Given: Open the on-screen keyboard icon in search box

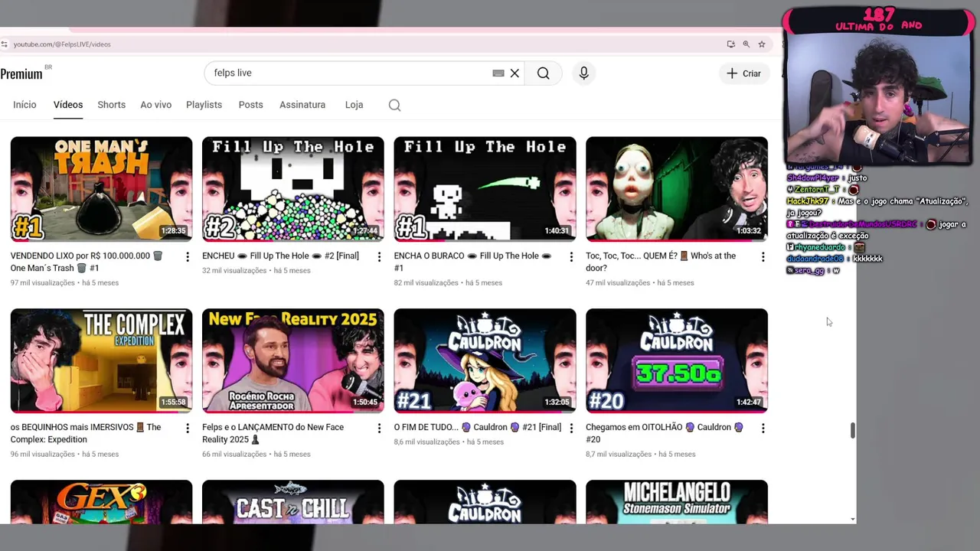Looking at the screenshot, I should pyautogui.click(x=498, y=73).
